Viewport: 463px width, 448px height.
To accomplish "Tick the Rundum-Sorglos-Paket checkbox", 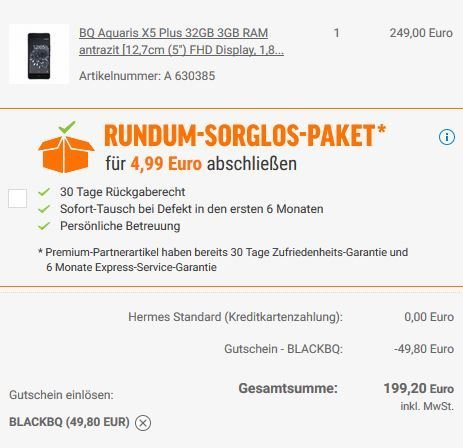I will tap(18, 198).
